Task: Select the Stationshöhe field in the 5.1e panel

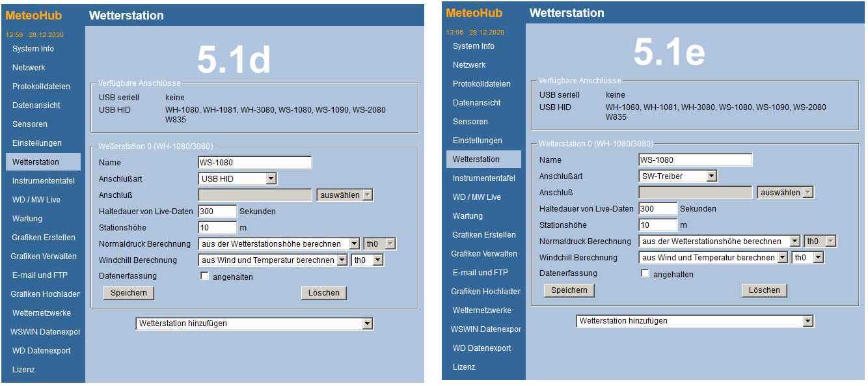Action: click(658, 225)
